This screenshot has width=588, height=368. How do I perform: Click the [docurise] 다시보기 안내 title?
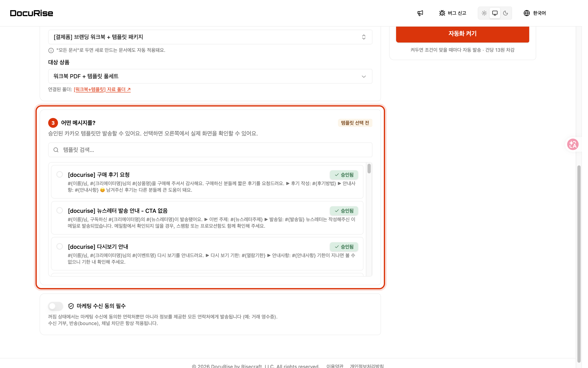pos(98,247)
